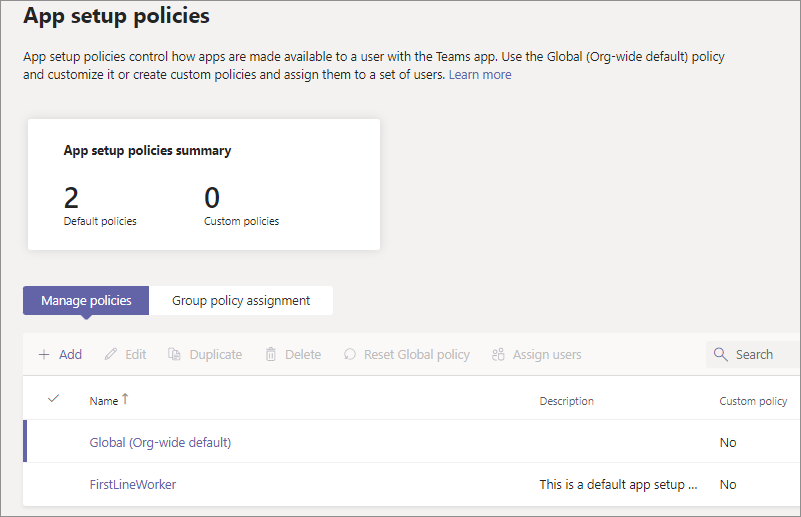
Task: Click the Default policies count of 2
Action: point(71,198)
